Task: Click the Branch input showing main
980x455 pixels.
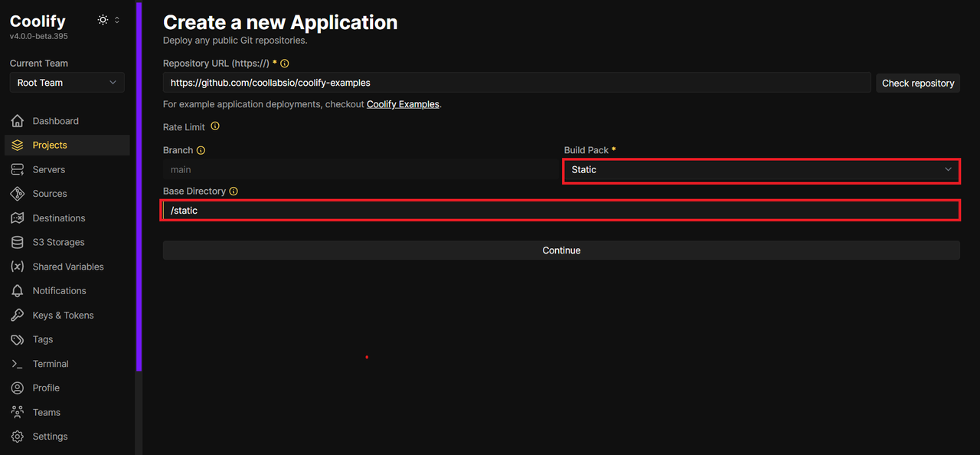Action: pyautogui.click(x=360, y=169)
